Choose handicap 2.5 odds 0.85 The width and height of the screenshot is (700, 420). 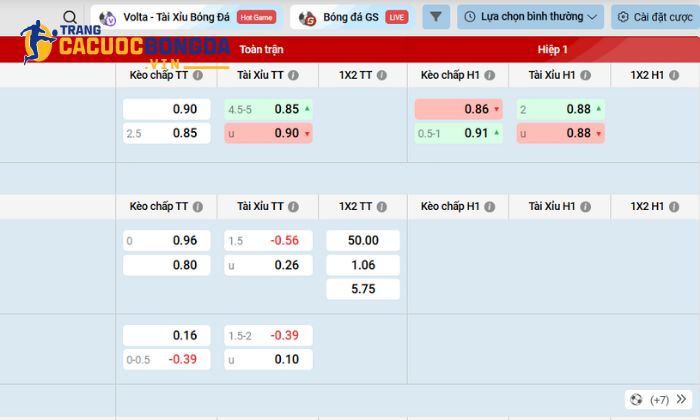pos(166,133)
